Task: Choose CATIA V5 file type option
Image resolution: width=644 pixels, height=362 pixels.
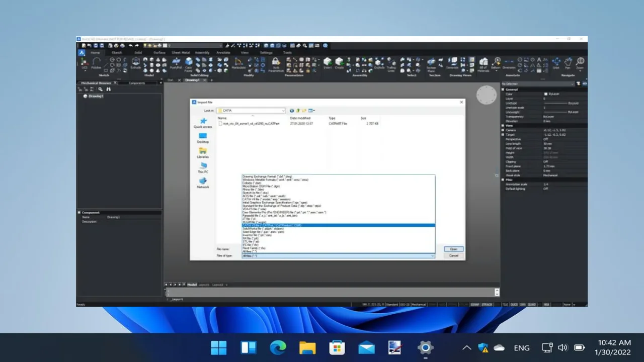Action: point(338,225)
